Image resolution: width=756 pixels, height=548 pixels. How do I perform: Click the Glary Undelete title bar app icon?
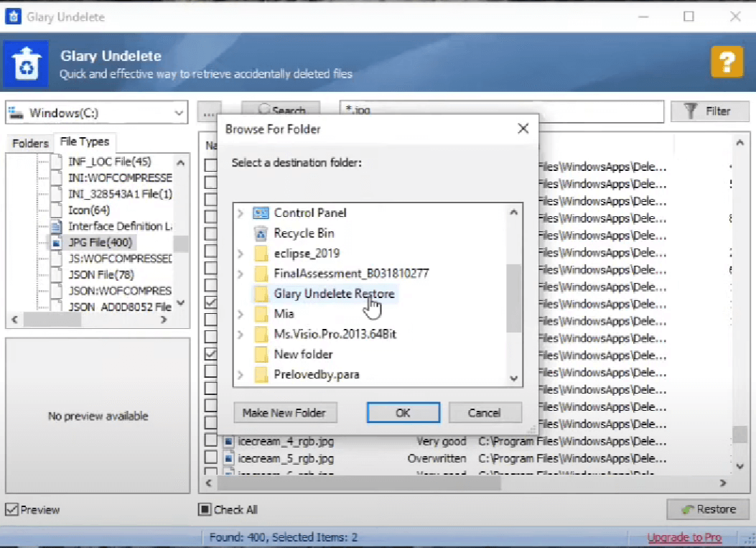[13, 17]
